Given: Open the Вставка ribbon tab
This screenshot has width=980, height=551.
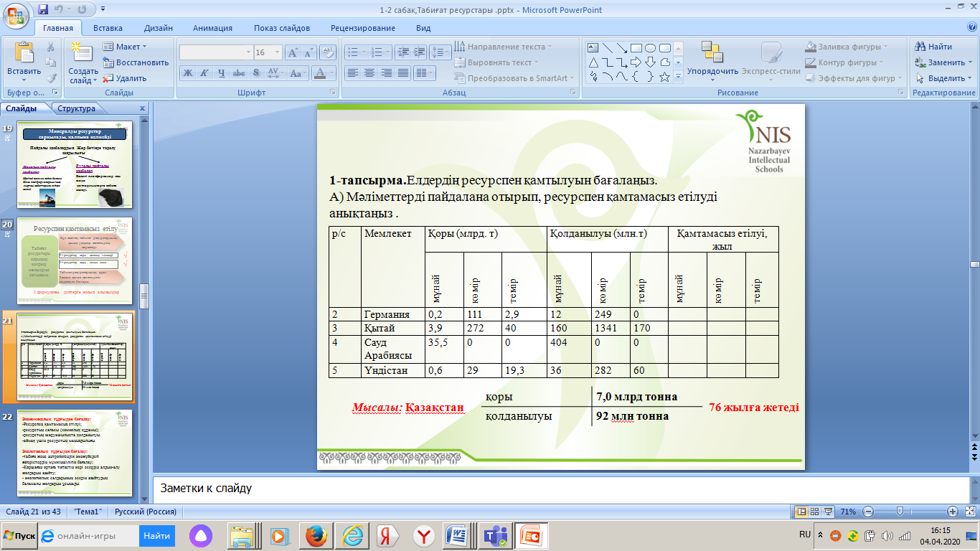Looking at the screenshot, I should click(108, 28).
